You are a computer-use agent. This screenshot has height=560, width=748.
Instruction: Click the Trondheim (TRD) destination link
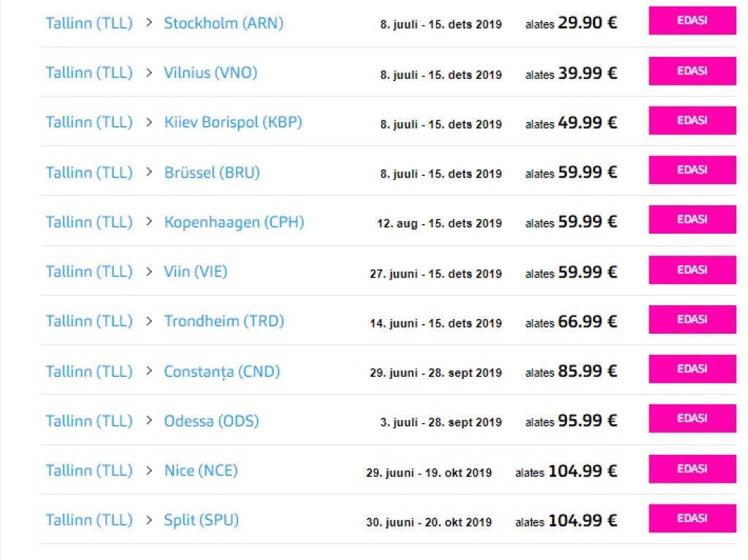pos(224,321)
